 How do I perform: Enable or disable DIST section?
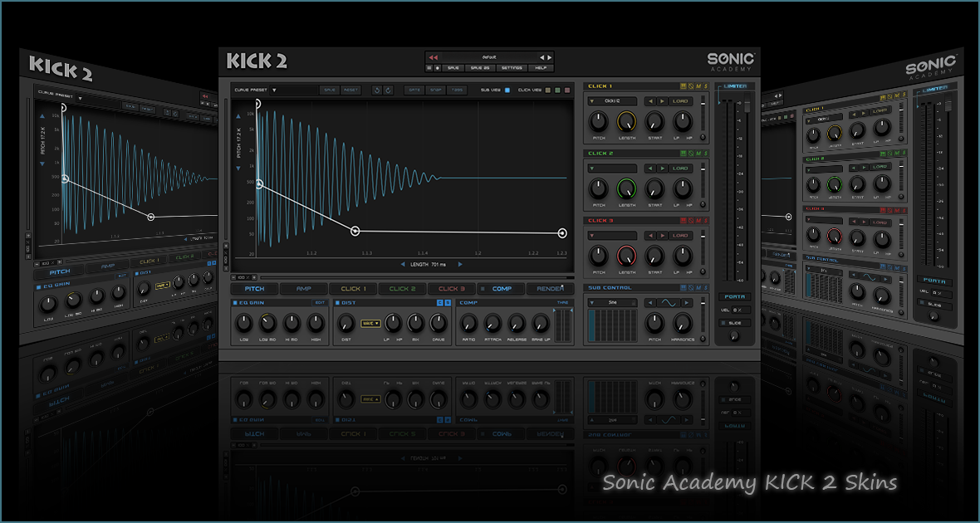pyautogui.click(x=337, y=303)
